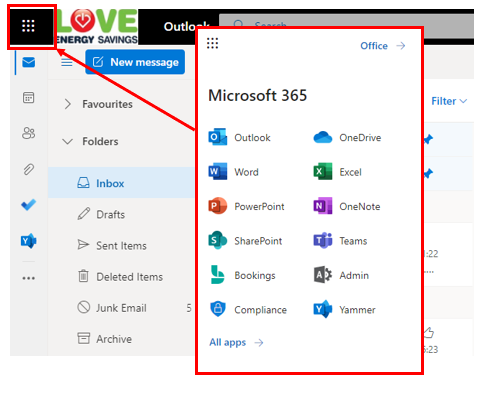Unpin the second pinned message
Image resolution: width=485 pixels, height=399 pixels.
coord(428,173)
